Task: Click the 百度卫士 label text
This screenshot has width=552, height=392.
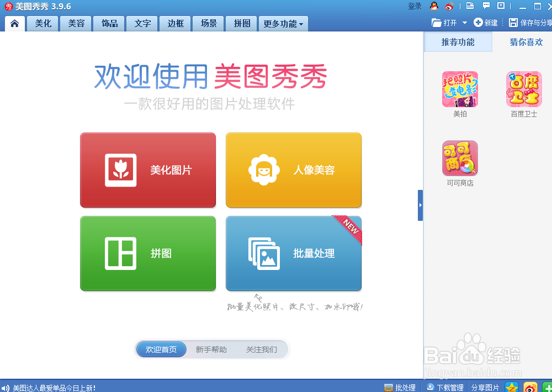Action: coord(524,114)
